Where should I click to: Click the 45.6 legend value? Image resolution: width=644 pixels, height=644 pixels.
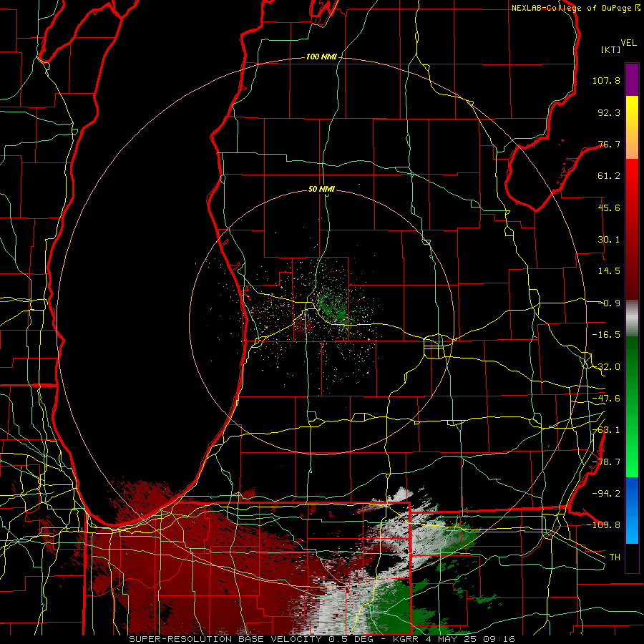(609, 208)
